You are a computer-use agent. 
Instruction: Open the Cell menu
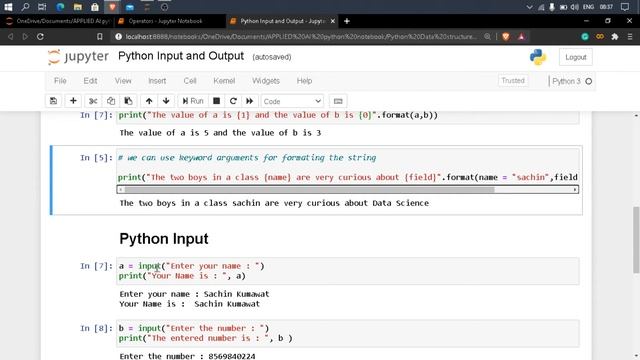(190, 81)
